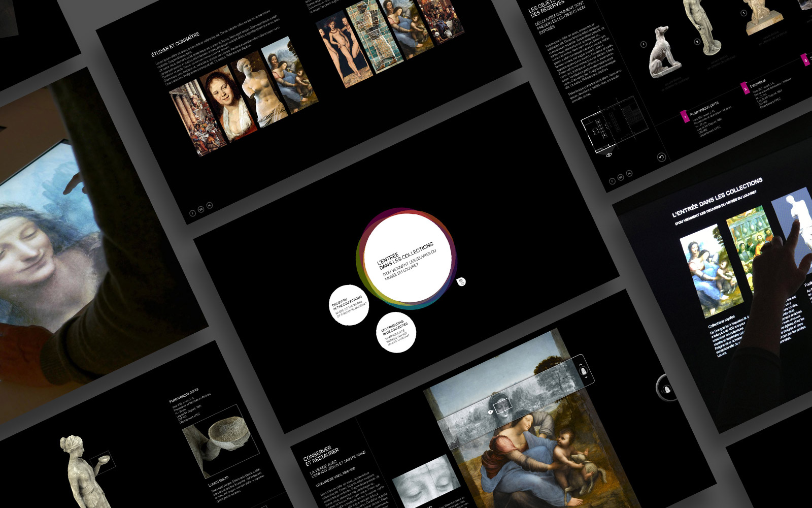Open banquet painting thumbnail on the photographed touchscreen
The image size is (812, 508).
[748, 244]
